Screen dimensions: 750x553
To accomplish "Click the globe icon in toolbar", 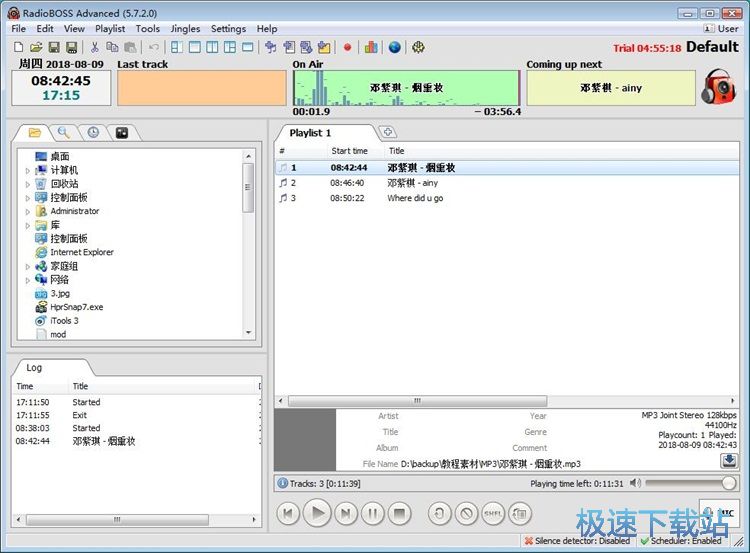I will click(x=394, y=47).
